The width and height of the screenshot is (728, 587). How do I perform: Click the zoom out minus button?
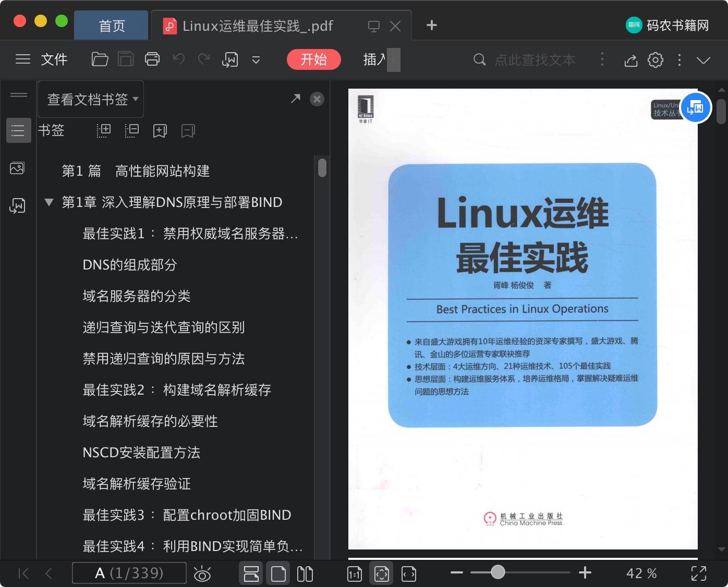457,572
